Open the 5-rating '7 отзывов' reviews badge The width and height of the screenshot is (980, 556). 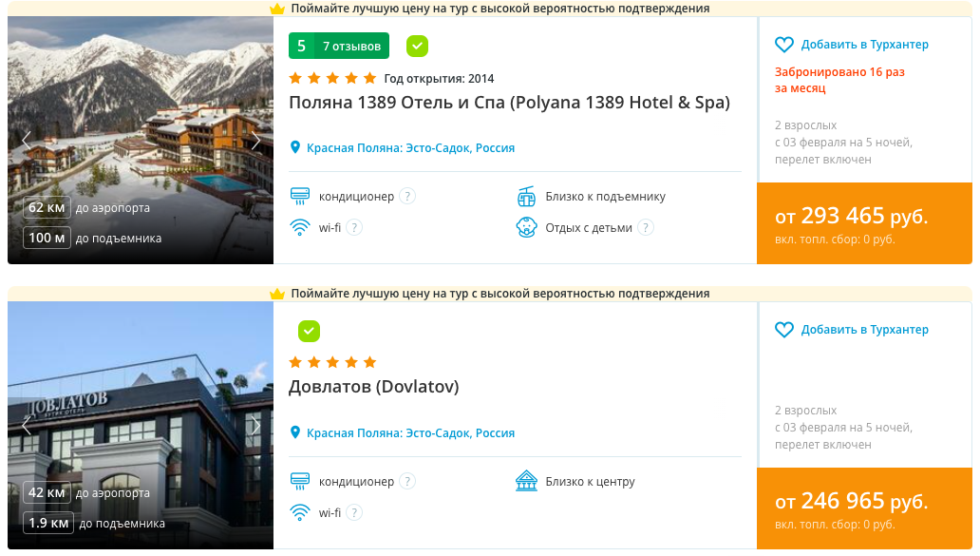339,46
